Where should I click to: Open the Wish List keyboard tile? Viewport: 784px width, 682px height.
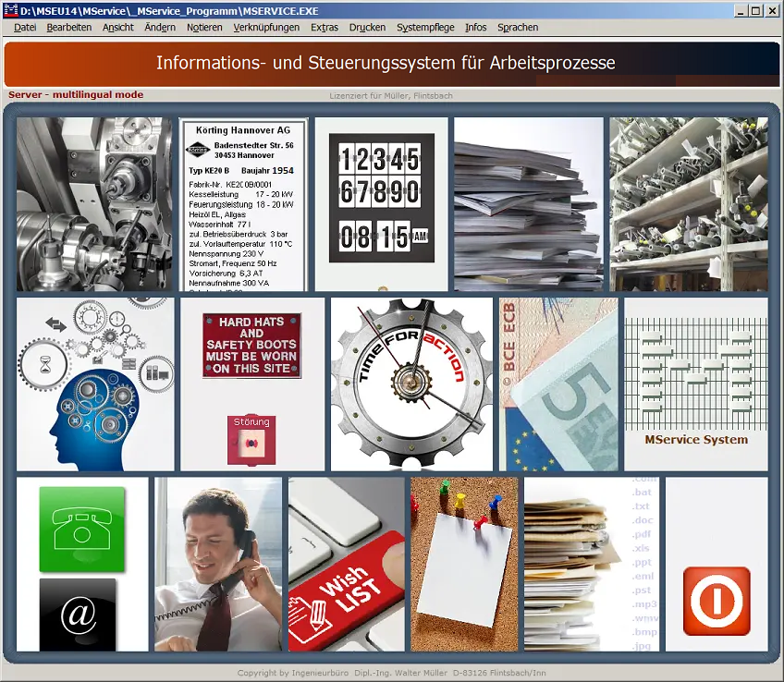click(x=346, y=564)
